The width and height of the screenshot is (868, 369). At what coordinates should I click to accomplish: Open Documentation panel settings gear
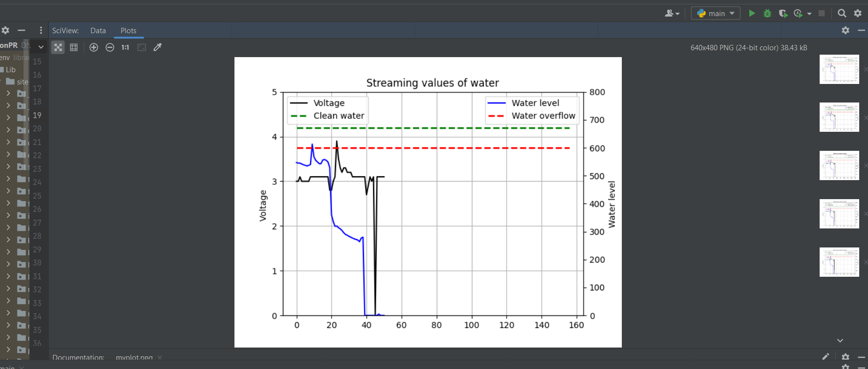[x=846, y=357]
